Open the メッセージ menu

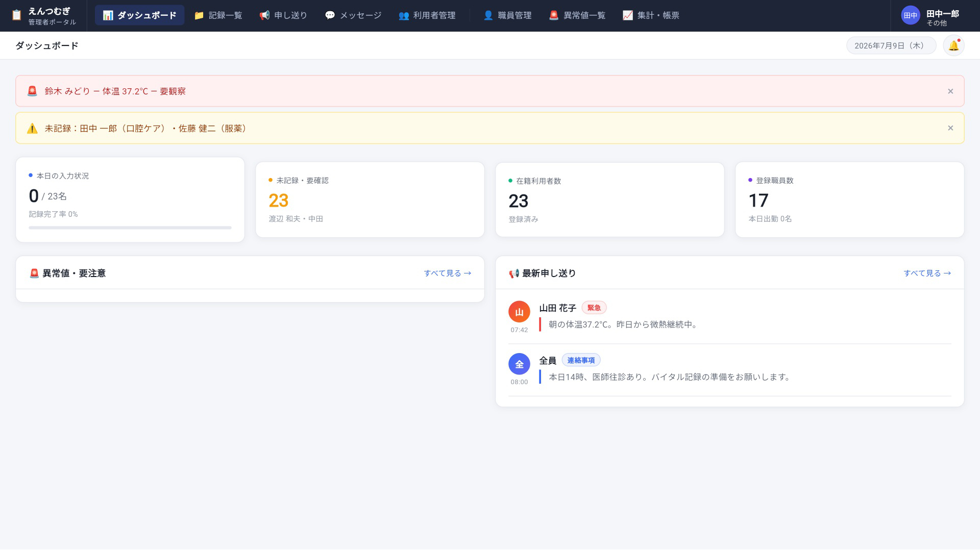[353, 15]
